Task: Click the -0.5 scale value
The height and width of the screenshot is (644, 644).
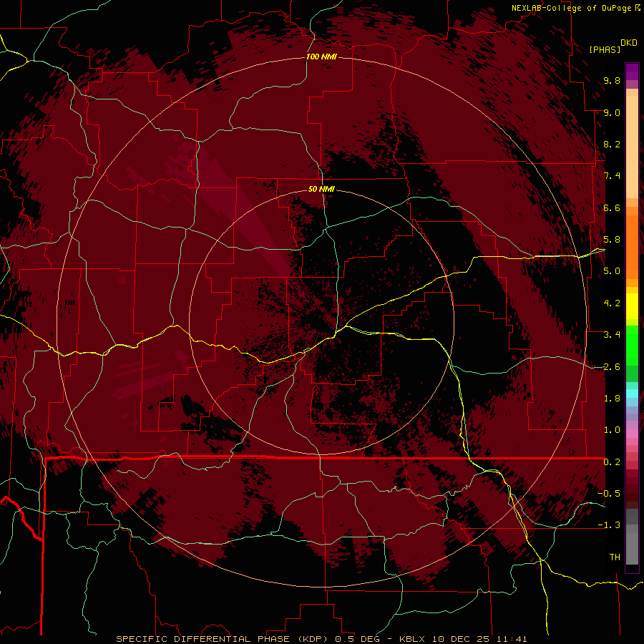Action: [609, 494]
